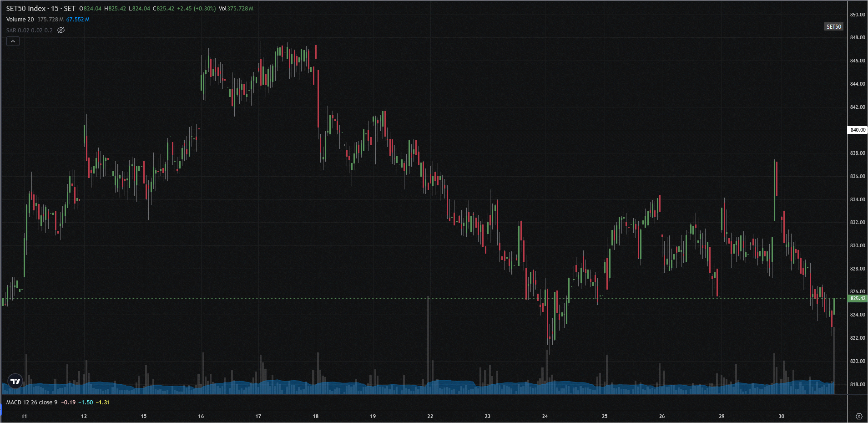Click the 818.00 price scale label
This screenshot has height=423, width=868.
point(858,384)
